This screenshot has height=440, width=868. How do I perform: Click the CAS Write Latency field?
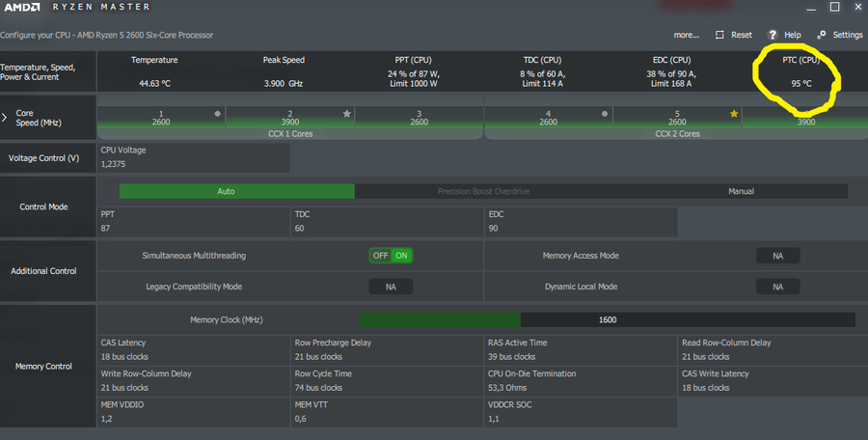click(773, 381)
